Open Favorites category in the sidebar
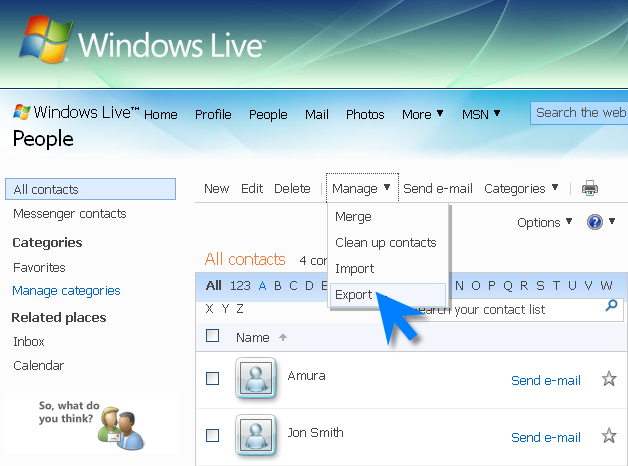628x466 pixels. coord(39,267)
